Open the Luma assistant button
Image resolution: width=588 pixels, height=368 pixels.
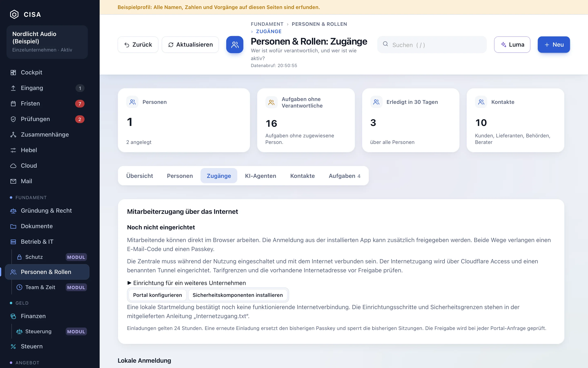pos(512,45)
